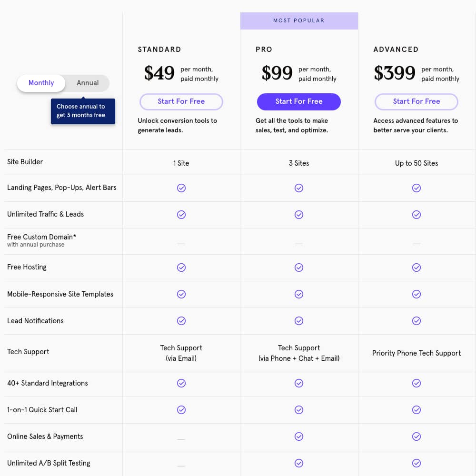Click the Free Custom Domain dash under Pro

[299, 243]
